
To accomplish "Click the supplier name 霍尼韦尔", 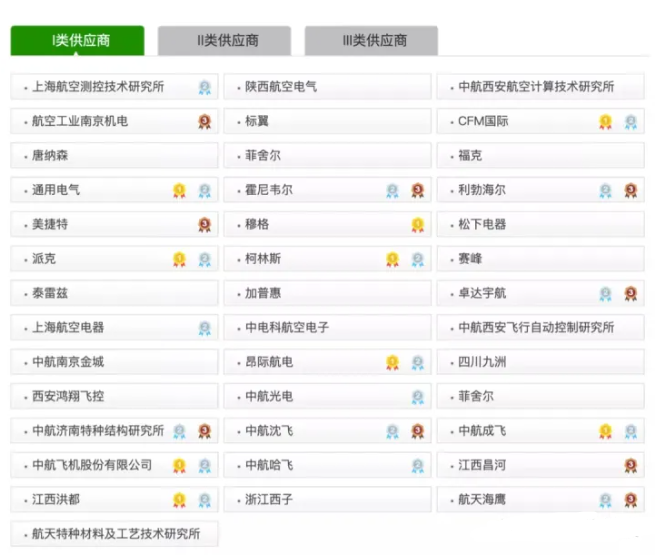I will [x=269, y=190].
